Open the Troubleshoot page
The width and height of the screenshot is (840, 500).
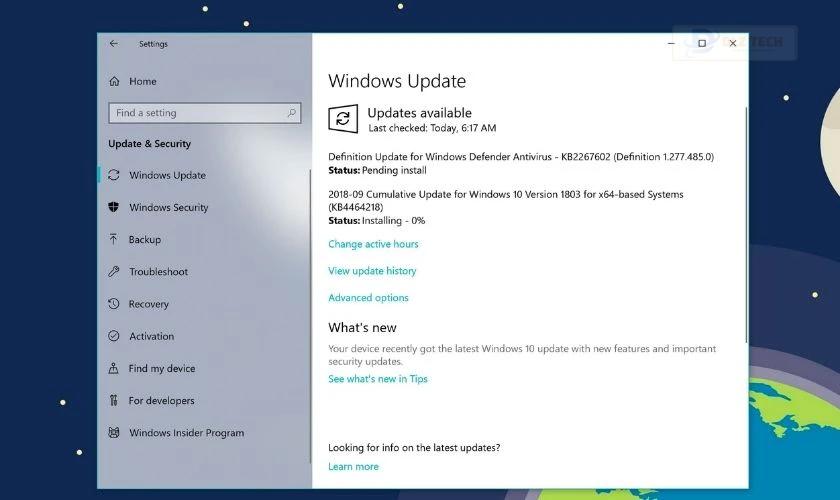pos(159,272)
